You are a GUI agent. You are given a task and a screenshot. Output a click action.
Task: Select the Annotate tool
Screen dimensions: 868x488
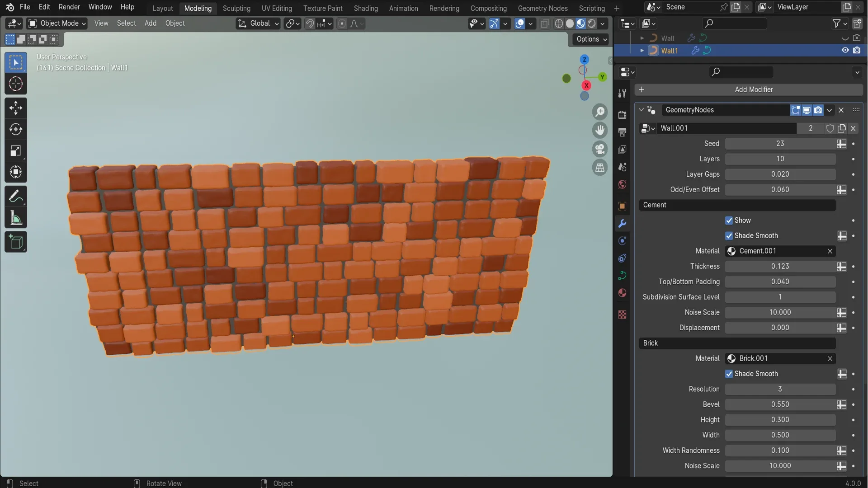tap(16, 195)
